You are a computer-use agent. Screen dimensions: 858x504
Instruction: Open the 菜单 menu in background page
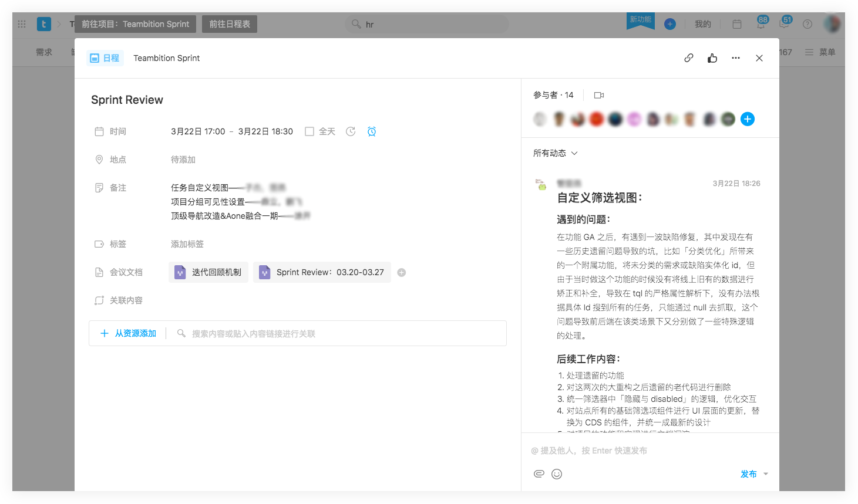(820, 52)
